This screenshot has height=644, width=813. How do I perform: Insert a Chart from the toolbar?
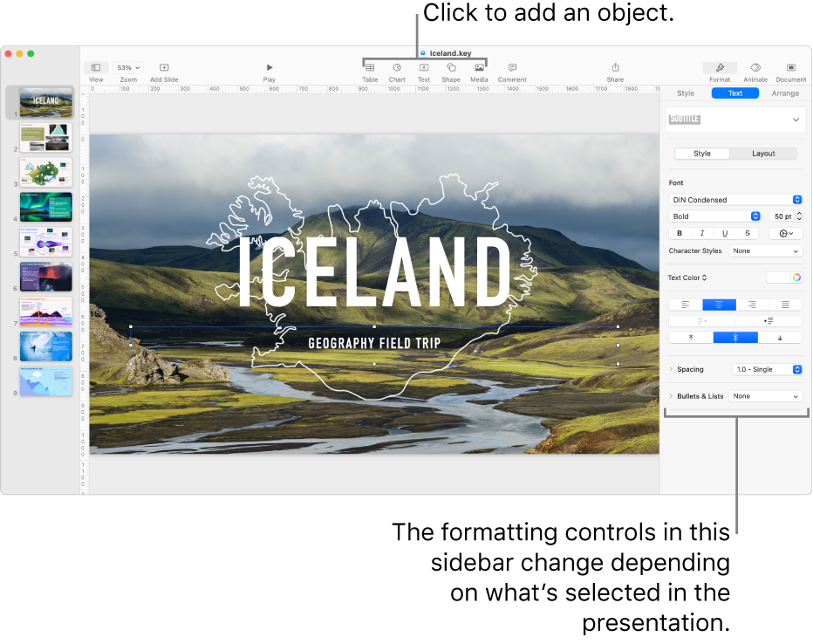(x=397, y=68)
